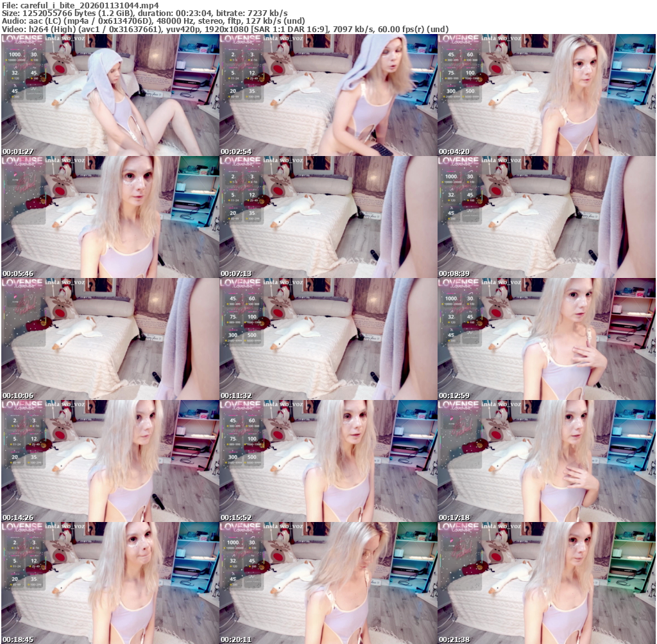657x644 pixels.
Task: Select the thumbnail frame stamped 00:01:27
Action: [110, 95]
